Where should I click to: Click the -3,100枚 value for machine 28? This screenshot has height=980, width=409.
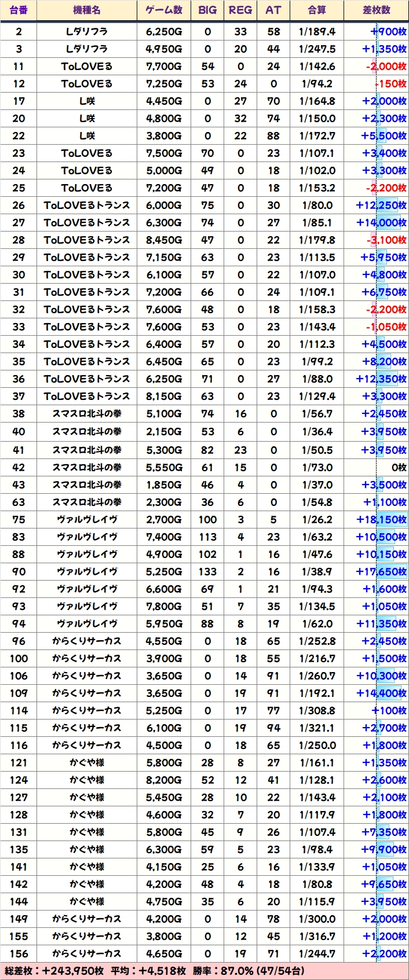[386, 240]
